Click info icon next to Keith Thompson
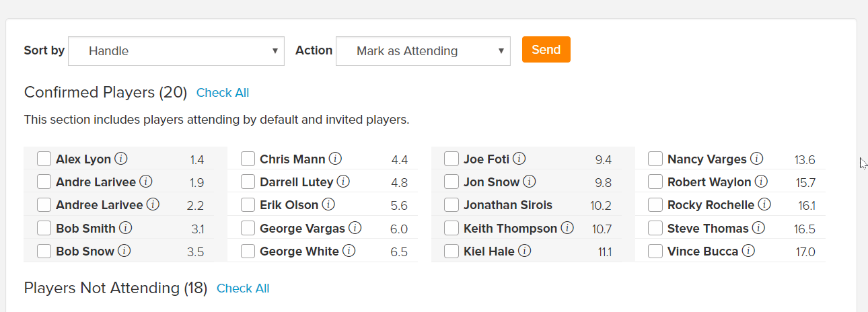Image resolution: width=868 pixels, height=312 pixels. coord(567,228)
